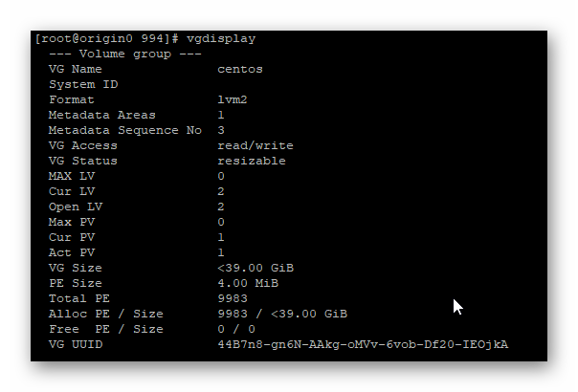The image size is (578, 392).
Task: Click the Volume group header line
Action: coord(125,54)
